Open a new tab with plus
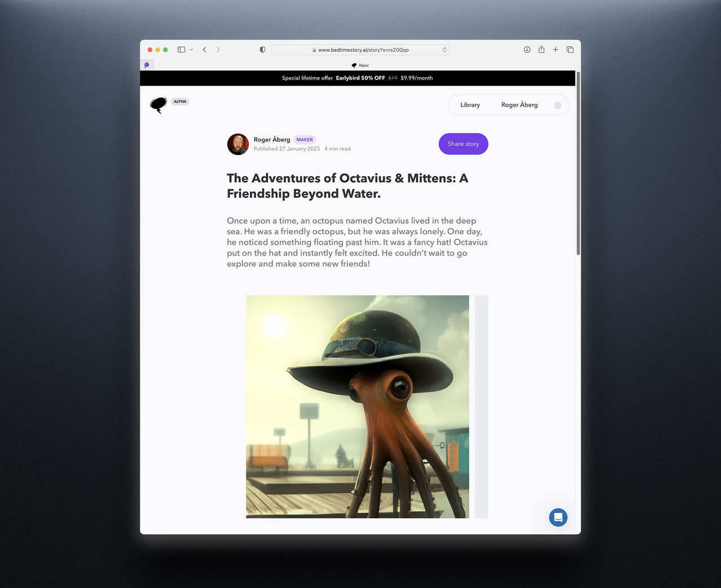This screenshot has width=721, height=588. [x=555, y=50]
